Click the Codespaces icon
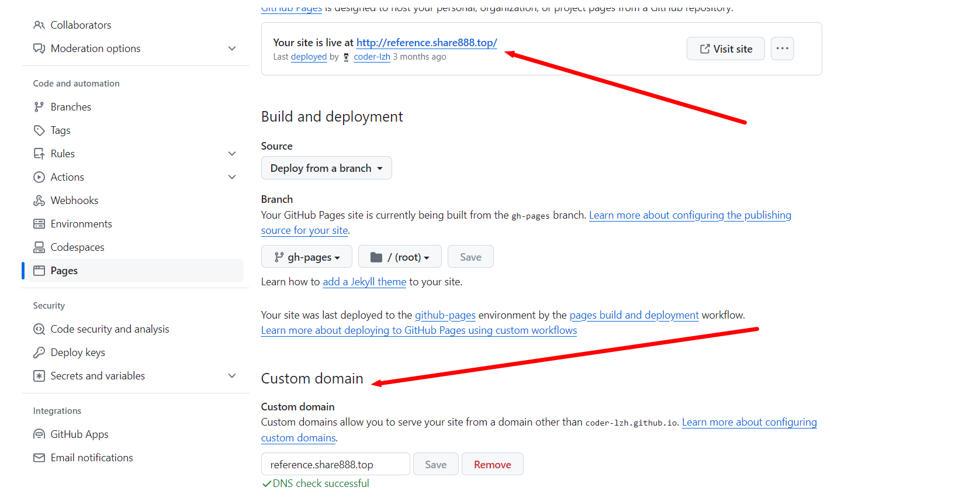The width and height of the screenshot is (980, 501). [x=39, y=247]
